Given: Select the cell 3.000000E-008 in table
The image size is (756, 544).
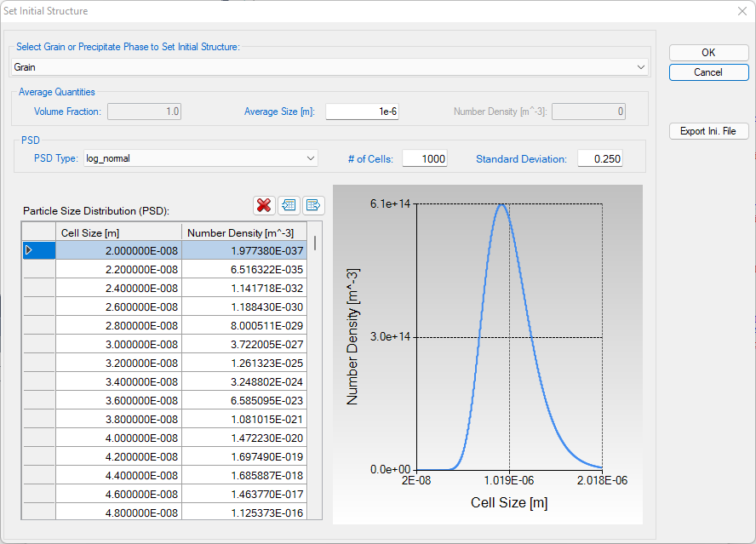Looking at the screenshot, I should coord(118,344).
